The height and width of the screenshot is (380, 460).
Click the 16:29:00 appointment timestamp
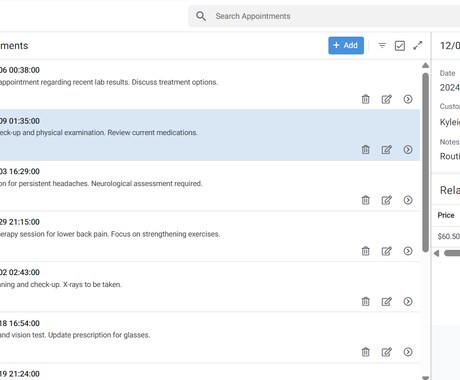point(19,171)
